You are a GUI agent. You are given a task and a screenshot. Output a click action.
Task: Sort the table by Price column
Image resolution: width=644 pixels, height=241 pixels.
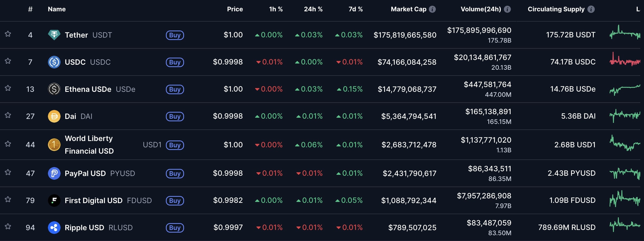coord(235,9)
